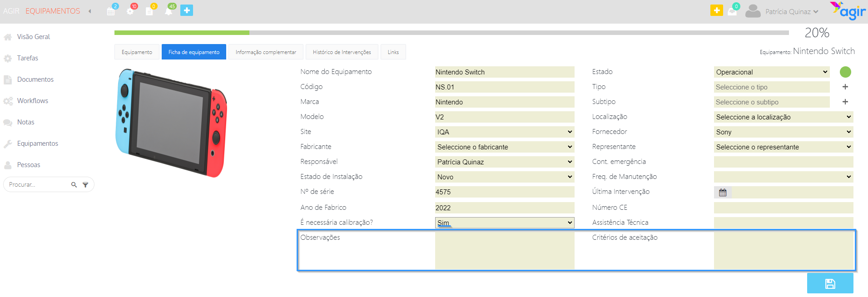Open the Estado dropdown showing Operacional
The image size is (868, 297).
772,72
